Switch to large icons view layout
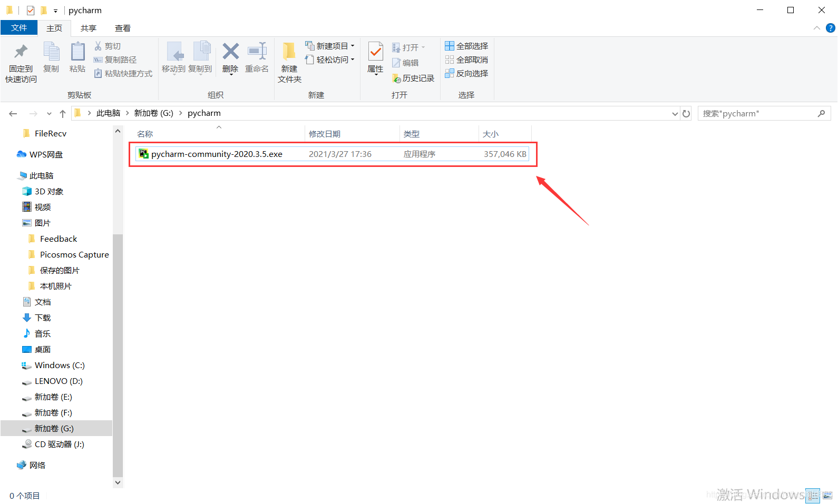This screenshot has height=504, width=838. [x=827, y=496]
